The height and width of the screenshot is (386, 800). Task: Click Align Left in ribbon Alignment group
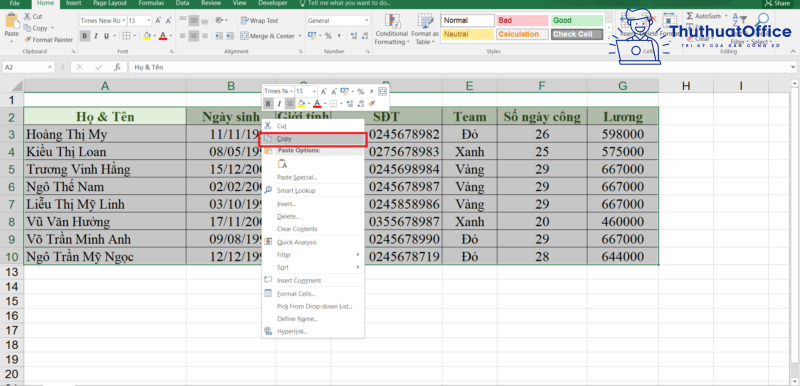pyautogui.click(x=183, y=36)
